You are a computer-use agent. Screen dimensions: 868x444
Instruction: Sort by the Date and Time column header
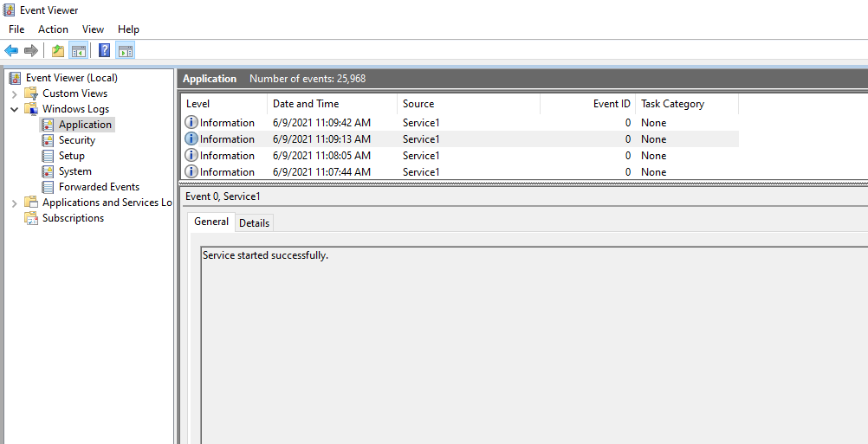click(332, 103)
